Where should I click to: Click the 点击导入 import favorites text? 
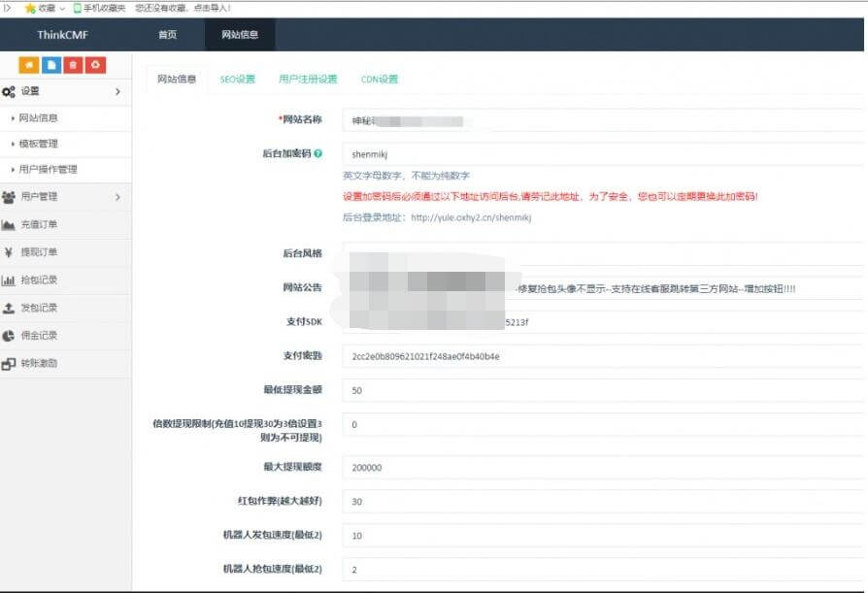pyautogui.click(x=212, y=8)
